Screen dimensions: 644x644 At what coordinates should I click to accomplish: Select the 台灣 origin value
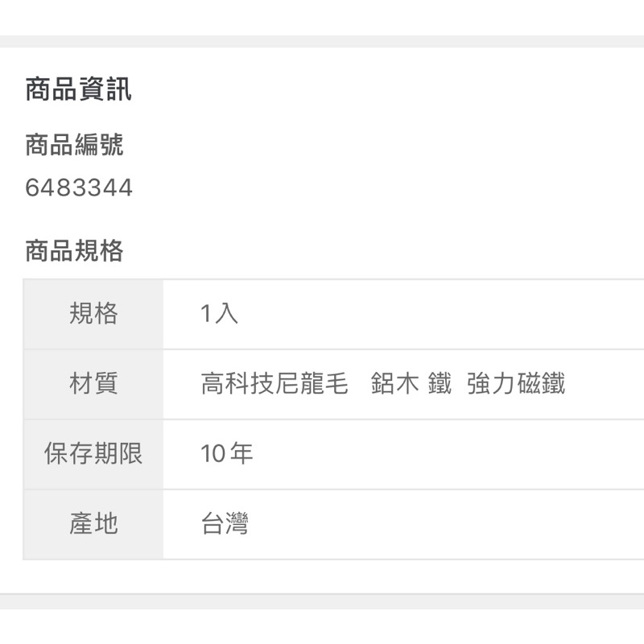pyautogui.click(x=225, y=524)
